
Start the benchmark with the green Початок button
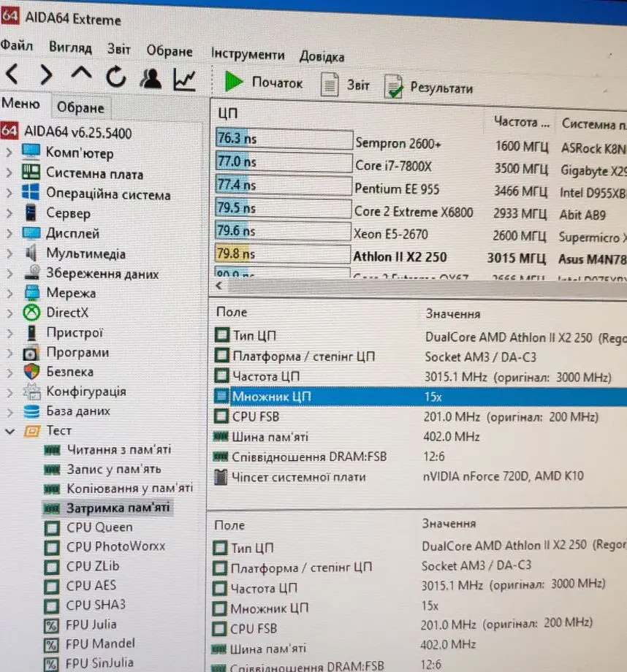pyautogui.click(x=265, y=81)
